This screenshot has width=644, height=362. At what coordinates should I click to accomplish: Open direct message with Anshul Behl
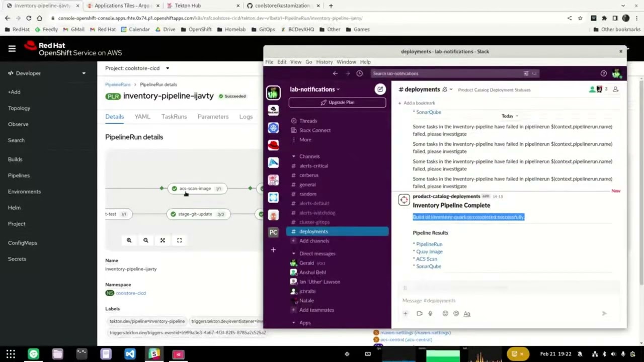[312, 273]
